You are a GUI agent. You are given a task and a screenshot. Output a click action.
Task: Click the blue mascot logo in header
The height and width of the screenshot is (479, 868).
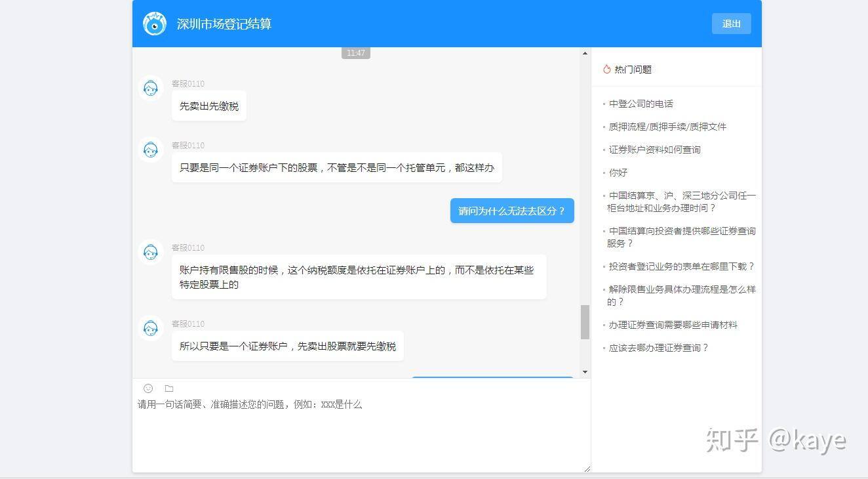(155, 24)
